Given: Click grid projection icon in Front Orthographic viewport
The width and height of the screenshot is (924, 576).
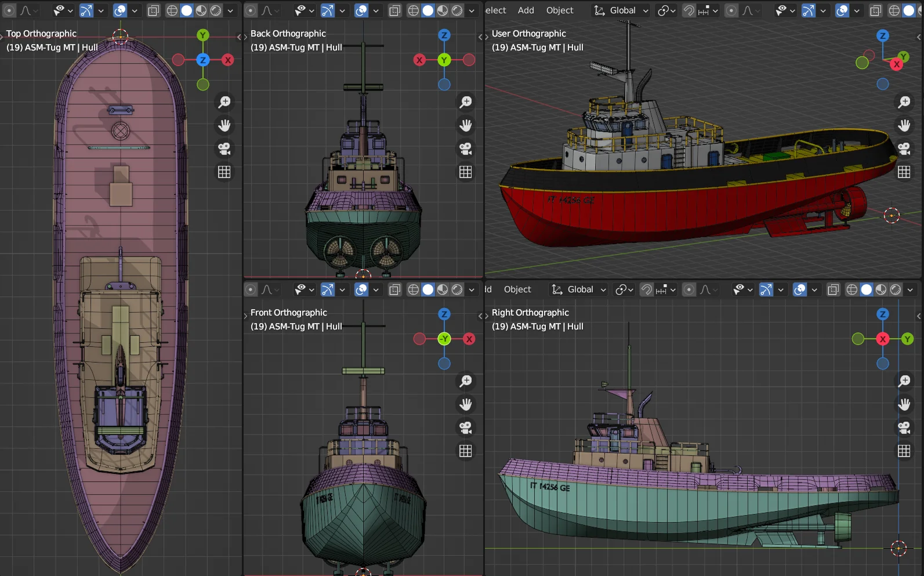Looking at the screenshot, I should (x=466, y=451).
